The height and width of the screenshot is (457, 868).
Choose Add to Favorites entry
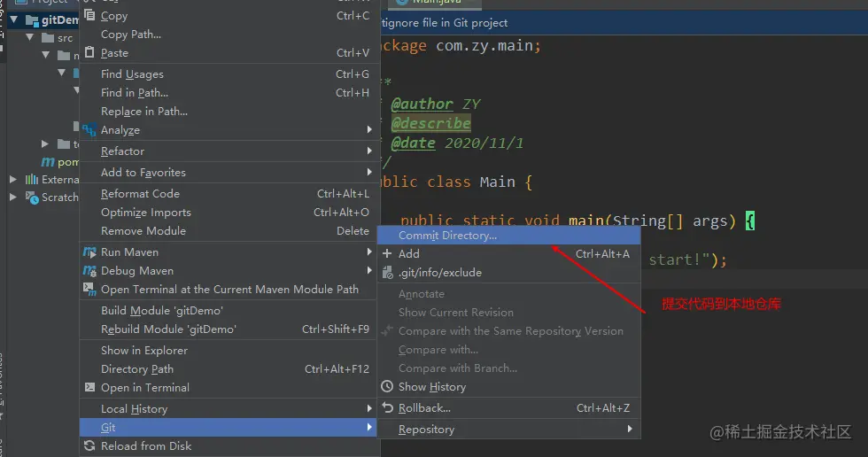point(229,172)
